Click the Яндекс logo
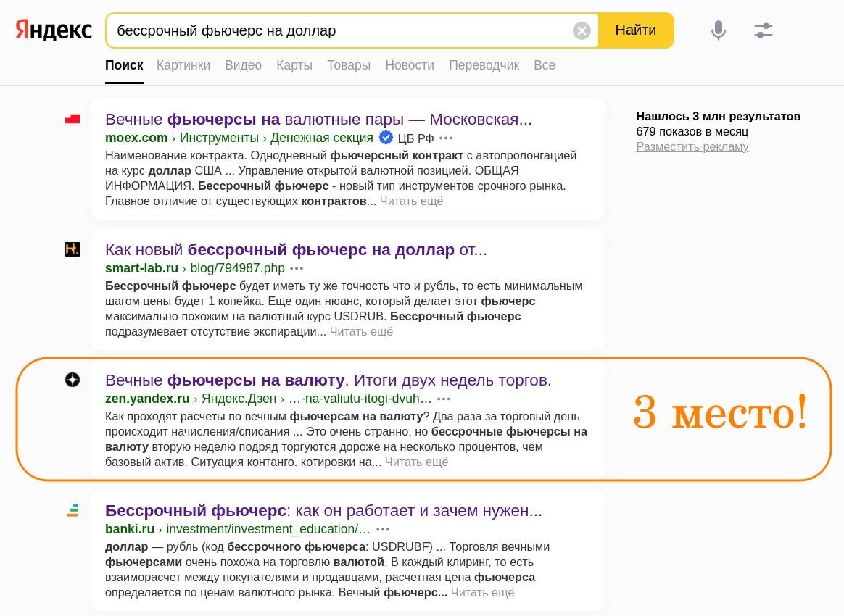 click(x=53, y=30)
